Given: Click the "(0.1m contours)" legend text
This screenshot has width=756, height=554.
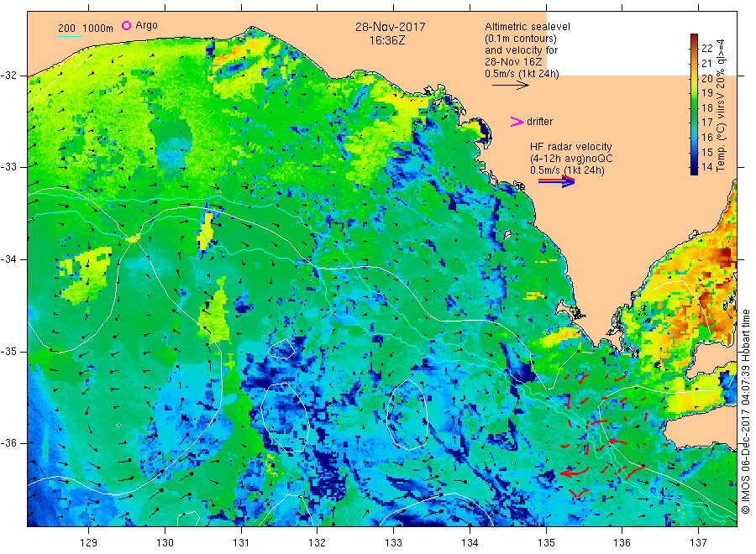Looking at the screenshot, I should tap(521, 39).
